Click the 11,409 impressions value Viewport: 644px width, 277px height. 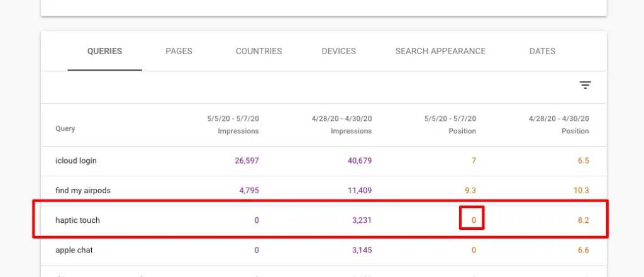(360, 190)
